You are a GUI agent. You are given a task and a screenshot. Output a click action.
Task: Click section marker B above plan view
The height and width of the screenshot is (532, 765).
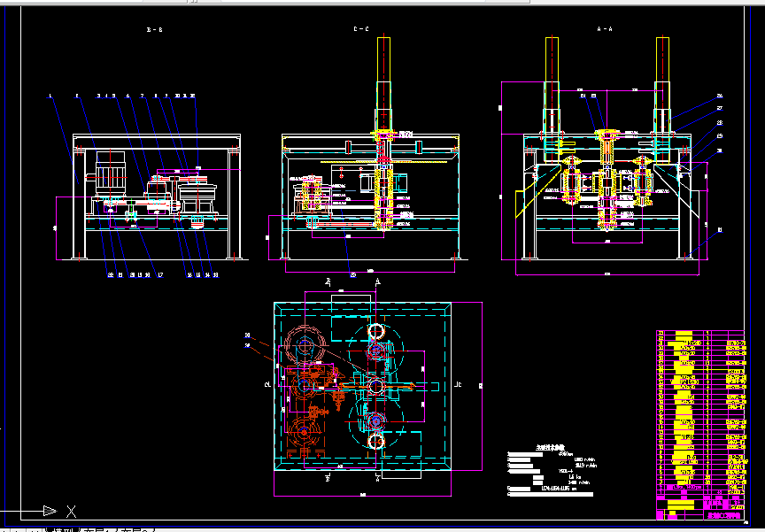(328, 281)
